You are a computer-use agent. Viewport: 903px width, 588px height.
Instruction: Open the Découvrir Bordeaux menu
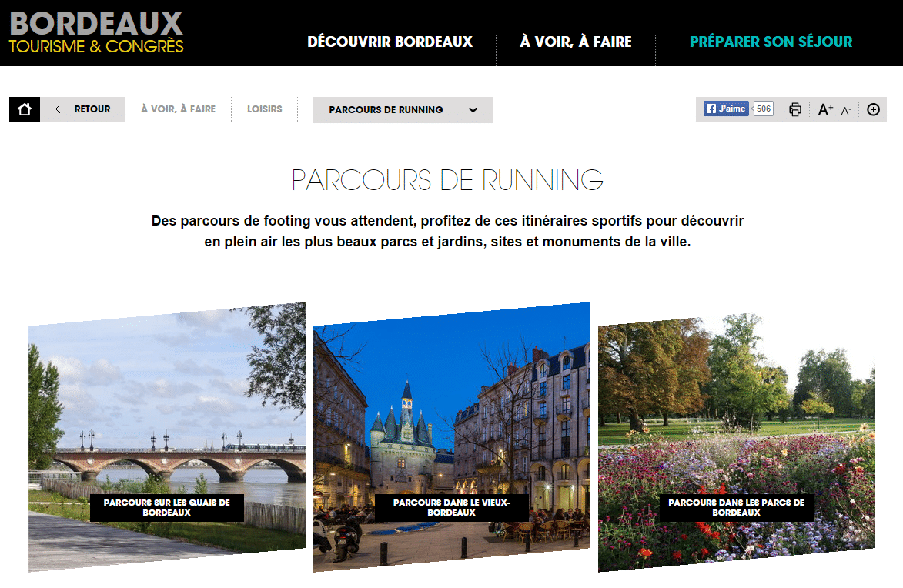point(390,42)
